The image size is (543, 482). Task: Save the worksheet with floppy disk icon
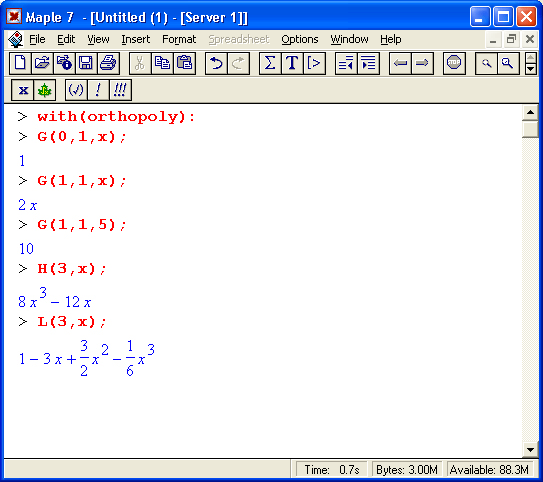tap(86, 63)
